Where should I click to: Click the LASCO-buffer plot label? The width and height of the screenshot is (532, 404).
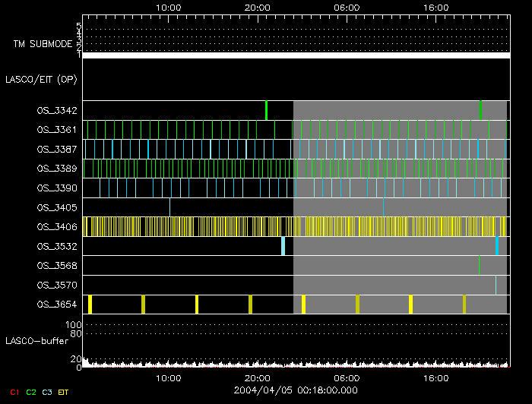click(x=38, y=342)
